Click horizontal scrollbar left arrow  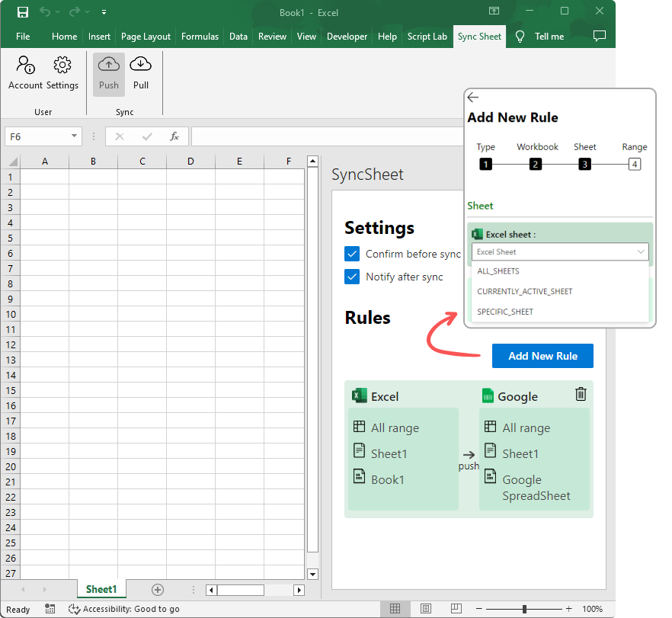pos(211,590)
